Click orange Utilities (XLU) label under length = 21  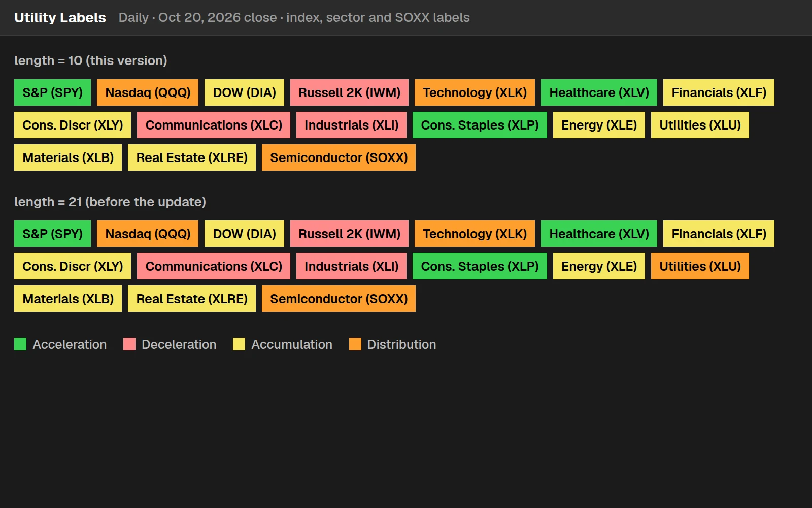(x=700, y=266)
